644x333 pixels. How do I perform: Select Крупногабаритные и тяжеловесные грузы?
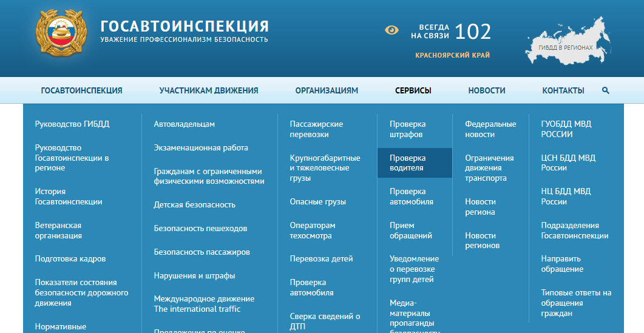click(325, 168)
